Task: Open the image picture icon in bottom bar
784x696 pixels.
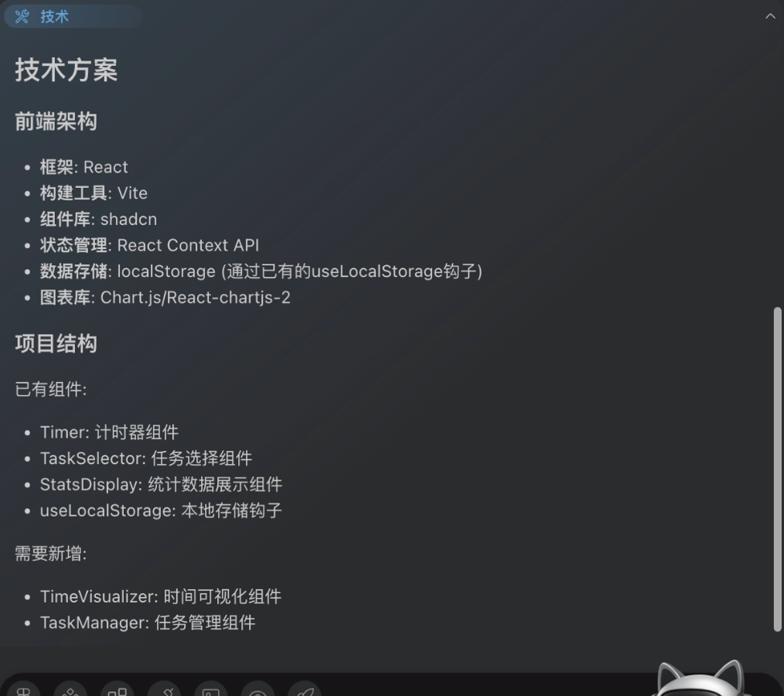Action: point(210,690)
